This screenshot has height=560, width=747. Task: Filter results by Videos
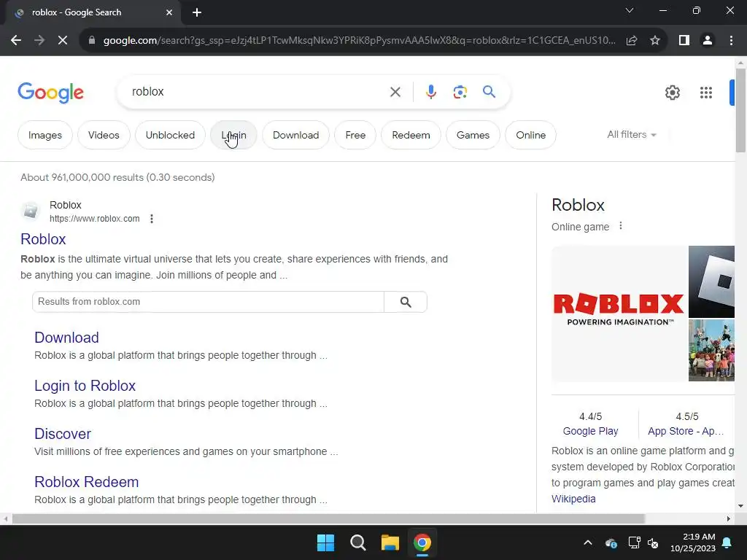tap(104, 135)
